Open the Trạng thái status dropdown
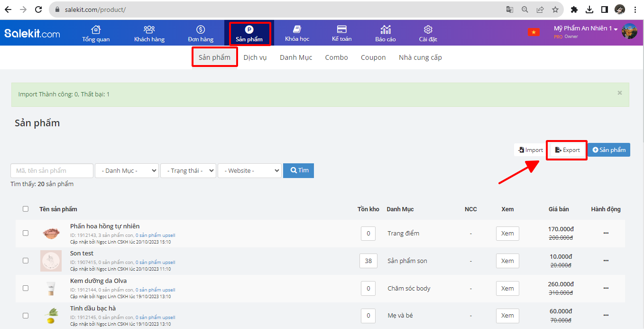The height and width of the screenshot is (329, 644). pos(188,170)
